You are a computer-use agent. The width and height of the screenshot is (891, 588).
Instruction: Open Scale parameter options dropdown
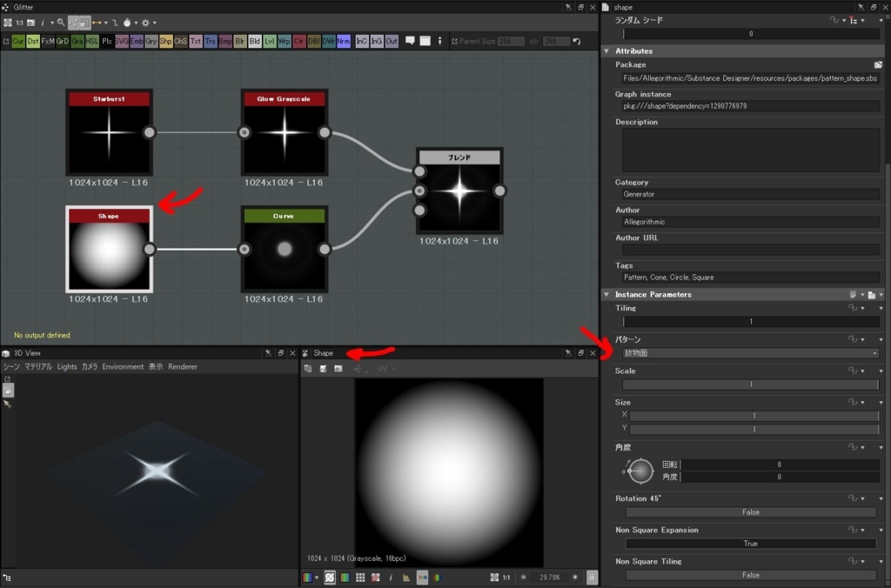881,371
